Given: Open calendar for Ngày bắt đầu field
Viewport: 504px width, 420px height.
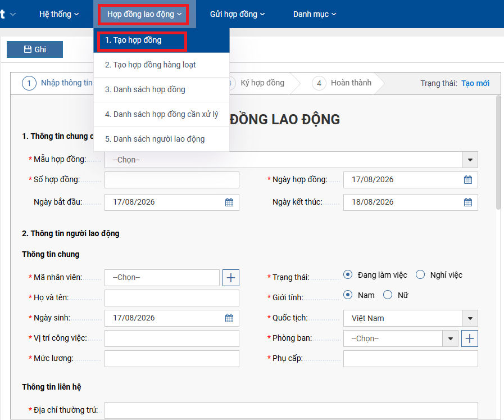Looking at the screenshot, I should click(x=229, y=202).
